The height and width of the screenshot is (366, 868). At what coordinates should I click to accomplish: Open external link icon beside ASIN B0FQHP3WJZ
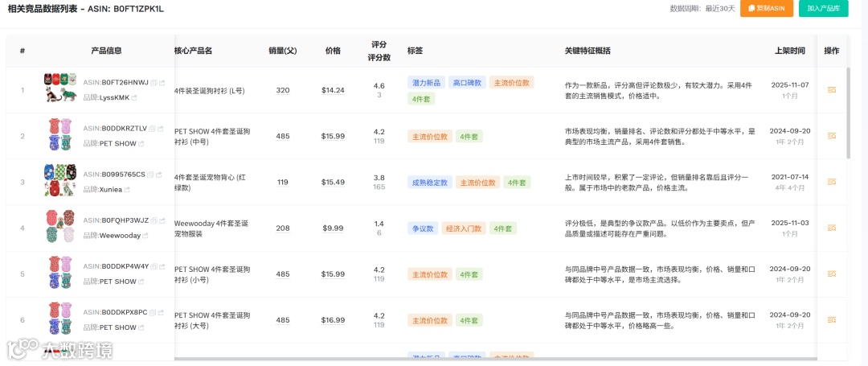[162, 221]
